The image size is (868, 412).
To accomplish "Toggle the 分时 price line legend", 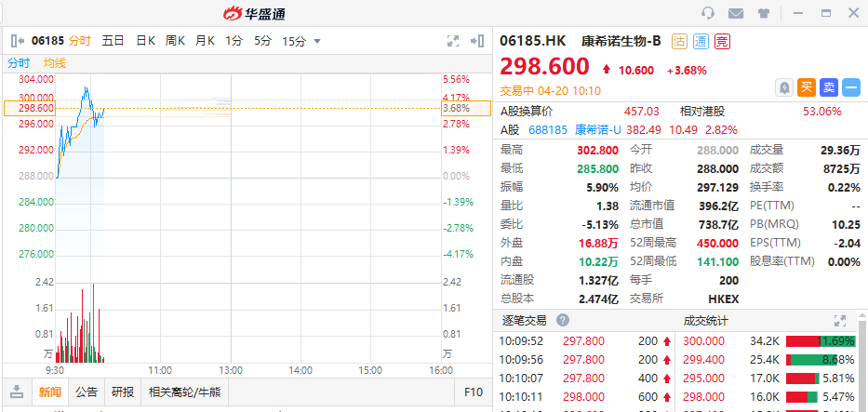I will click(x=19, y=63).
